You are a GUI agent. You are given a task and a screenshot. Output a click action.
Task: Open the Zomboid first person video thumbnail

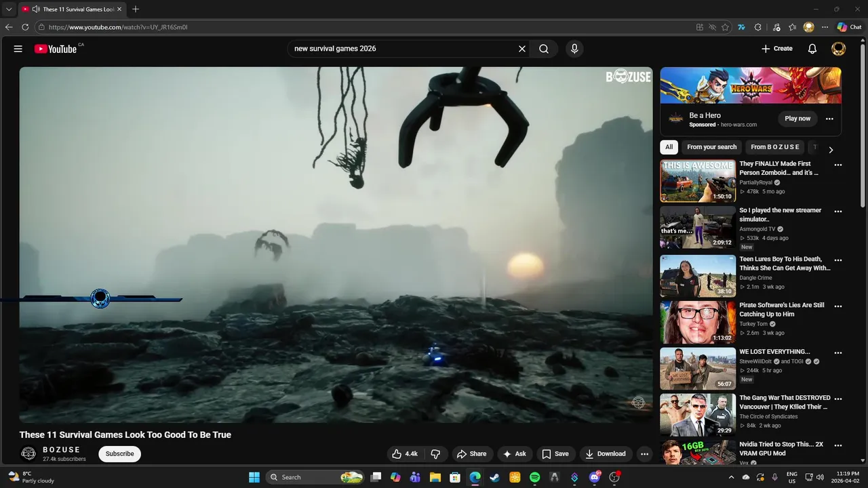698,181
